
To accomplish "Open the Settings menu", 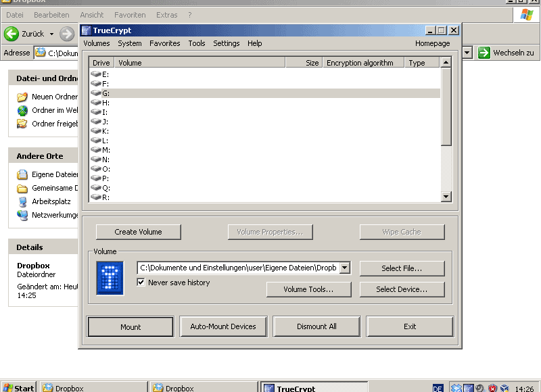I will 227,43.
